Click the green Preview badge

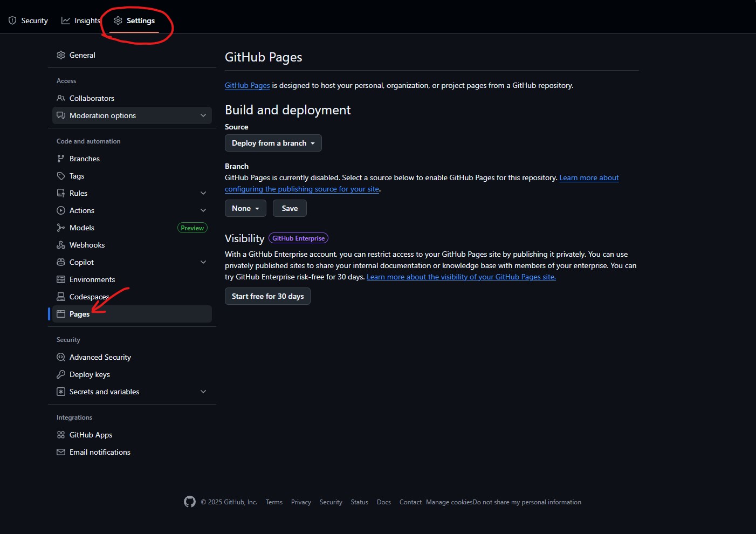[193, 228]
